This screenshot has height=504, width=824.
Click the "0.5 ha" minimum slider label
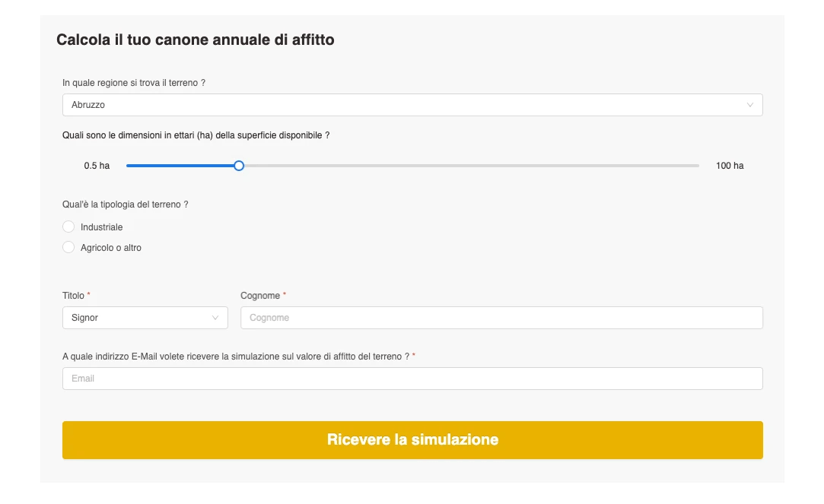click(97, 166)
